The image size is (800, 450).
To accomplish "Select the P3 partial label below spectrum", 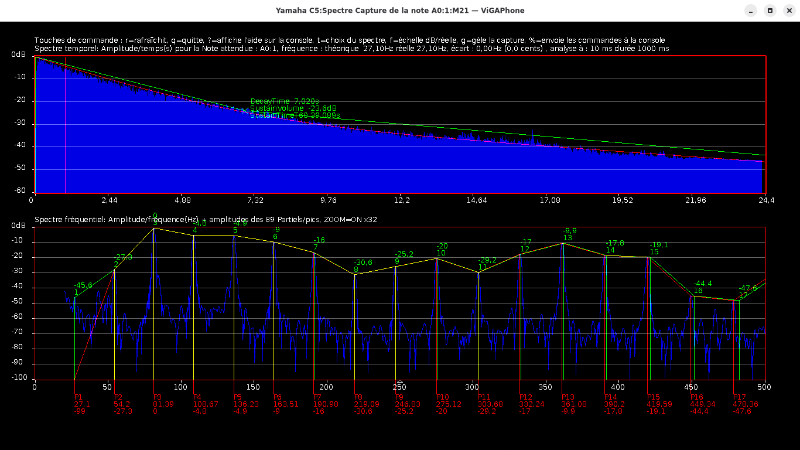I will 157,397.
